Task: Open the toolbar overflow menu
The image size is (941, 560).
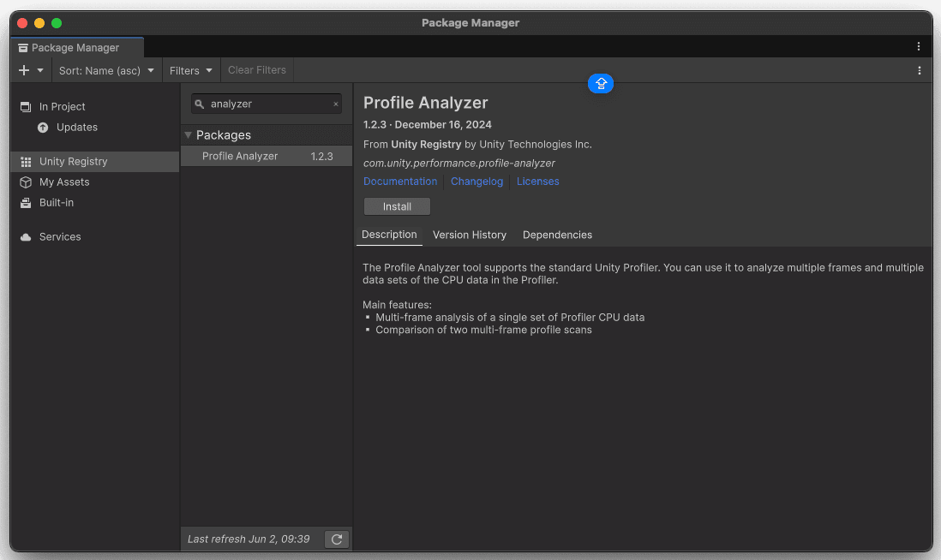Action: tap(919, 70)
